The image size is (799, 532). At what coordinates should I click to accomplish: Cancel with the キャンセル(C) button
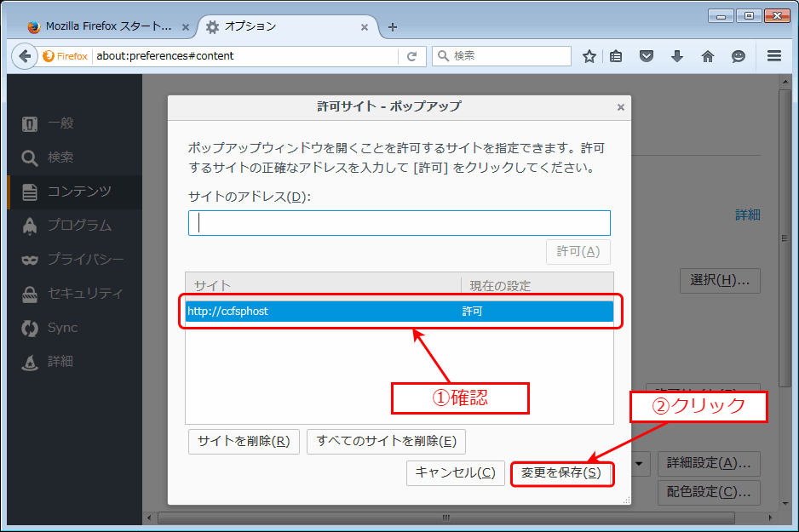[456, 473]
